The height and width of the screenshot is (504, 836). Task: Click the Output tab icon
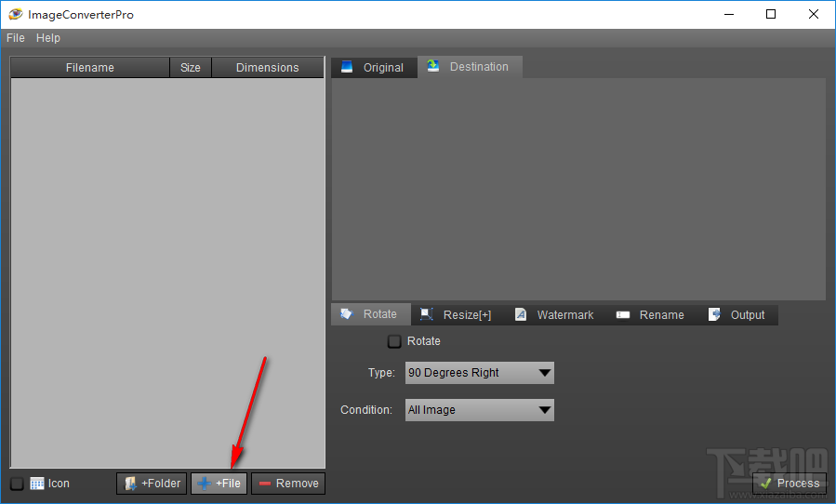pos(714,314)
